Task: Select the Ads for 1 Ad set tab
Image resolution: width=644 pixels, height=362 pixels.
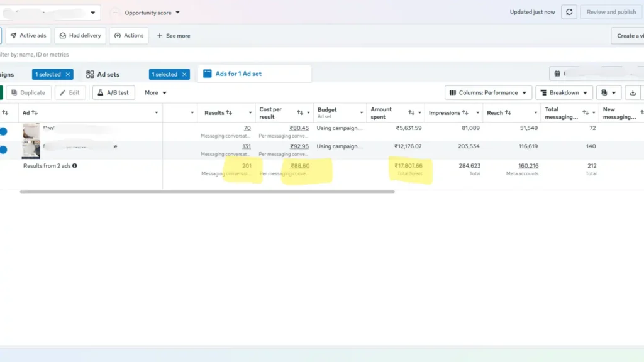Action: (x=254, y=74)
